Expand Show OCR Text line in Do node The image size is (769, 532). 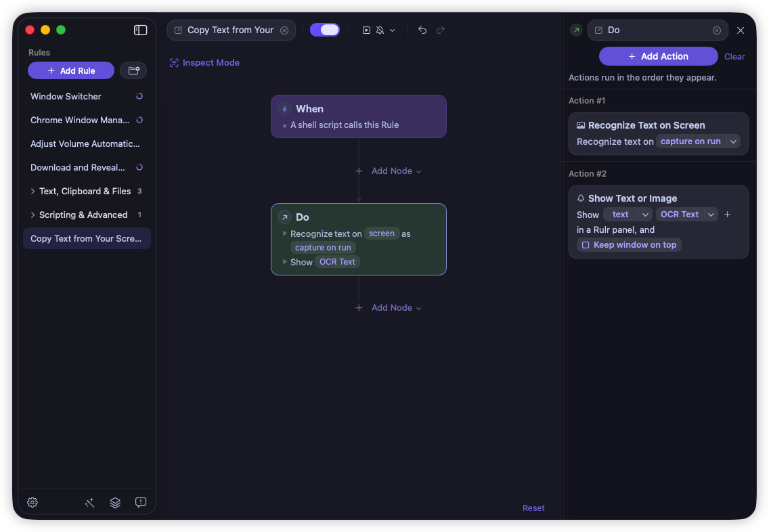[x=285, y=262]
